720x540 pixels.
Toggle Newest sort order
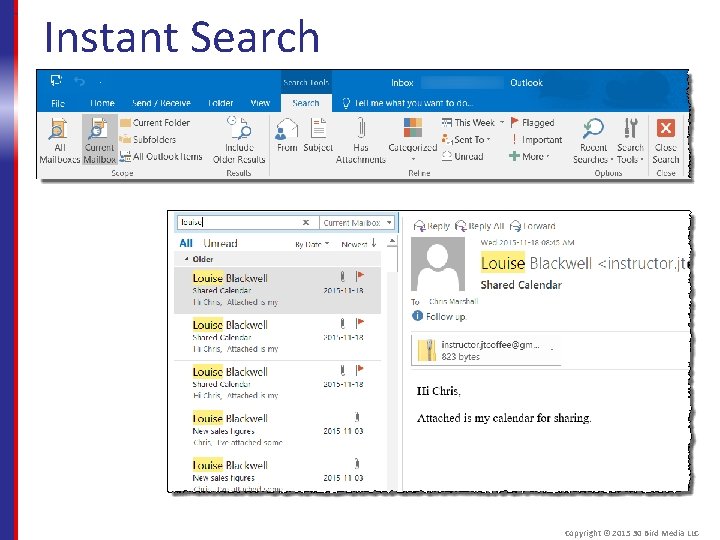[x=359, y=244]
